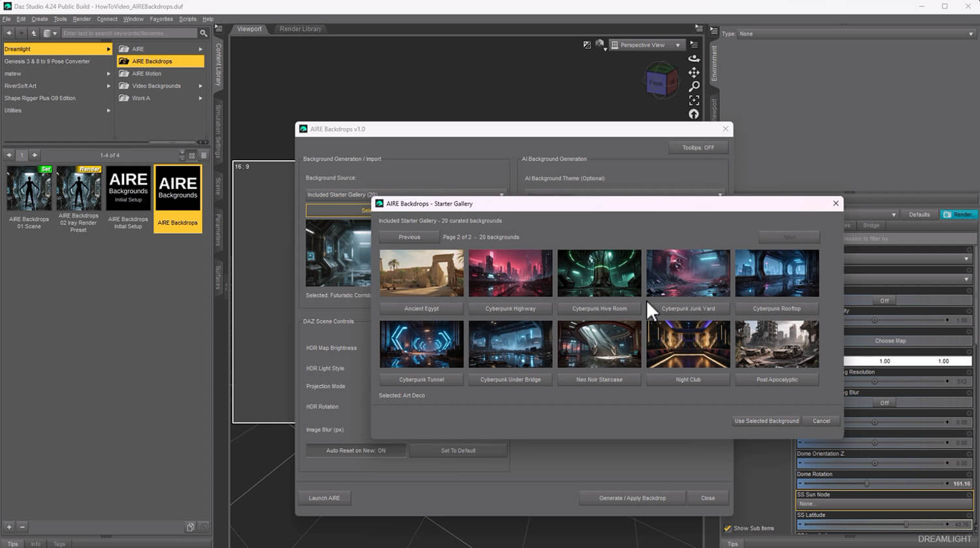Expand the Video Backgrounds folder arrow
This screenshot has height=548, width=980.
201,86
